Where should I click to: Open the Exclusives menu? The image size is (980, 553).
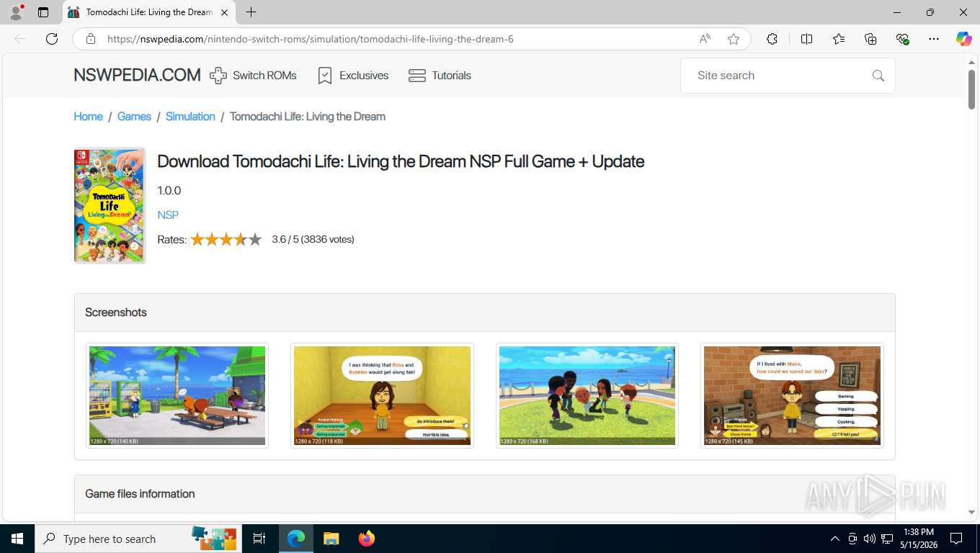352,75
